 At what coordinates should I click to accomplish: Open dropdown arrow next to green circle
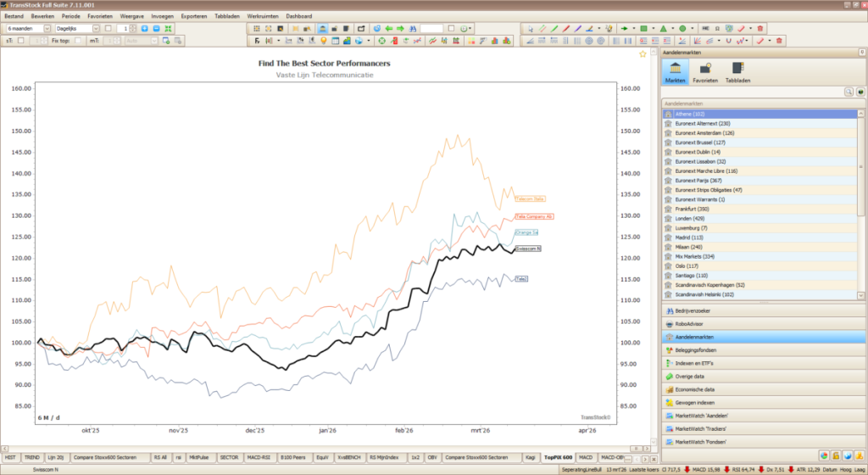coord(692,28)
